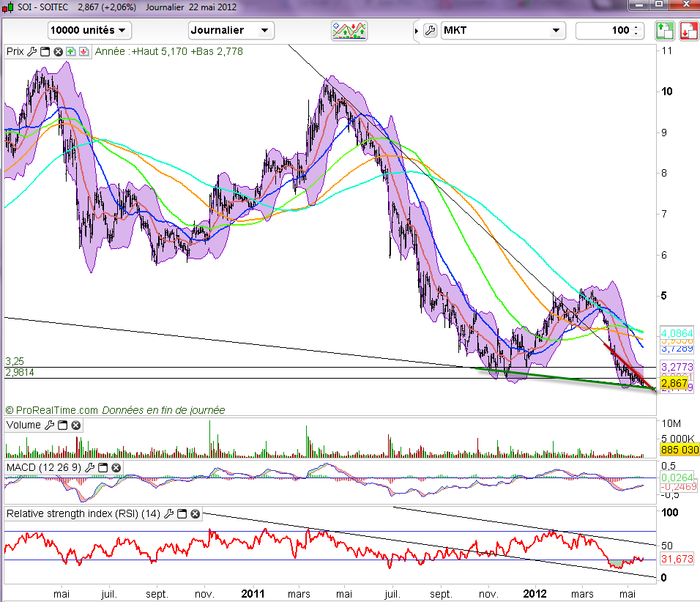700x602 pixels.
Task: Open MACD indicator wrench settings
Action: coord(90,467)
